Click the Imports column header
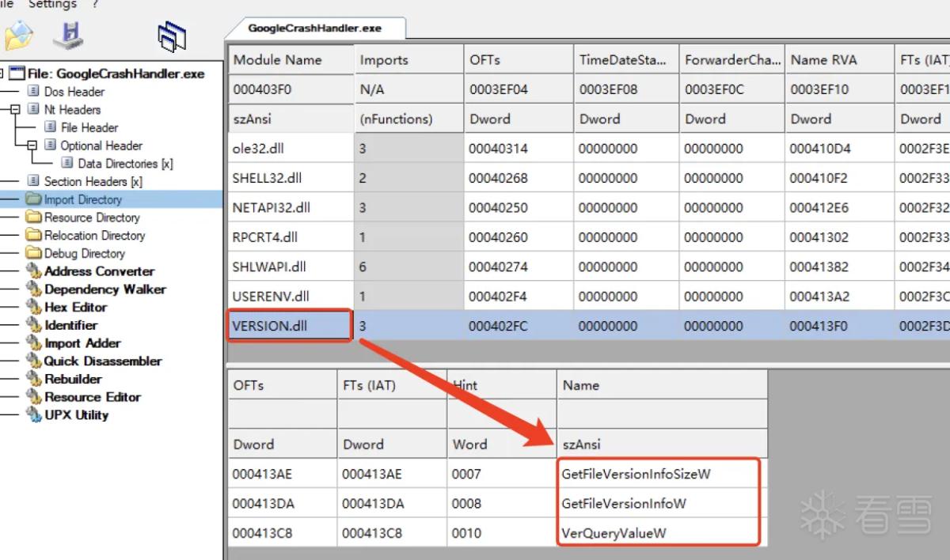This screenshot has height=560, width=950. point(408,60)
